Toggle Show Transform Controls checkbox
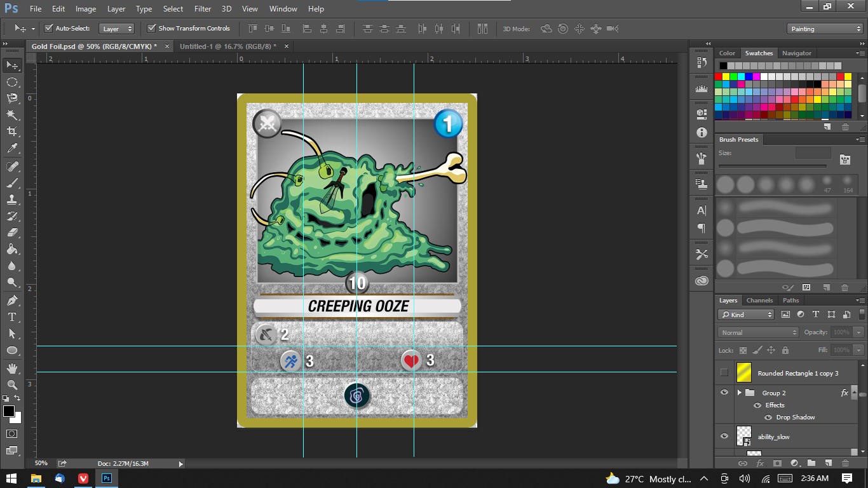868x488 pixels. pyautogui.click(x=151, y=28)
